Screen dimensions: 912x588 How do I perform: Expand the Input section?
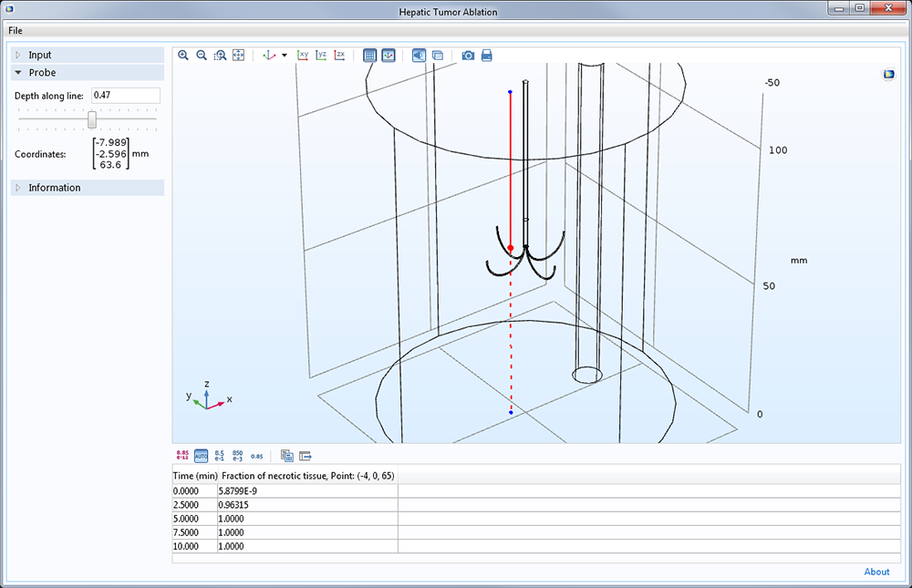40,55
